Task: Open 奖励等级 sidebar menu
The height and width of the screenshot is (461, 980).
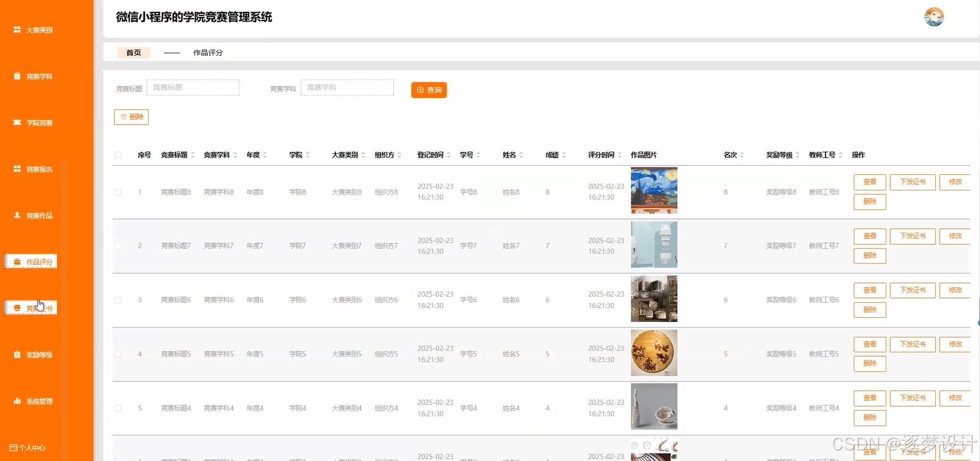Action: 33,355
